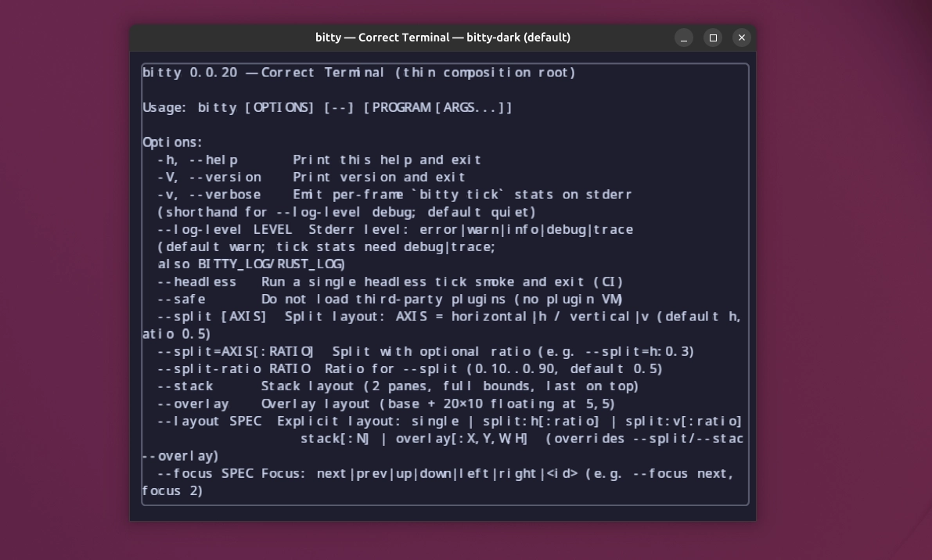This screenshot has height=560, width=932.
Task: Click the 'stack[:N] | overlay[:X,Y,W,H]' line
Action: pyautogui.click(x=522, y=439)
